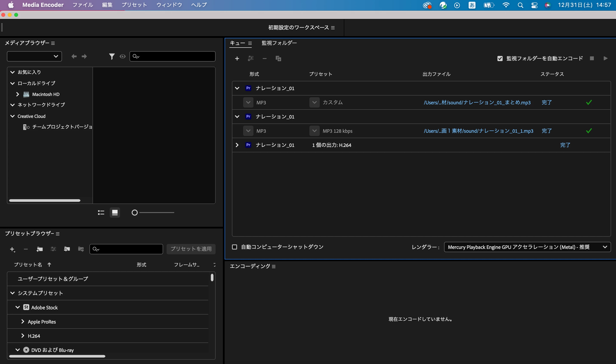Open the MP3 128 kbps preset dropdown
Viewport: 616px width, 364px height.
[314, 131]
